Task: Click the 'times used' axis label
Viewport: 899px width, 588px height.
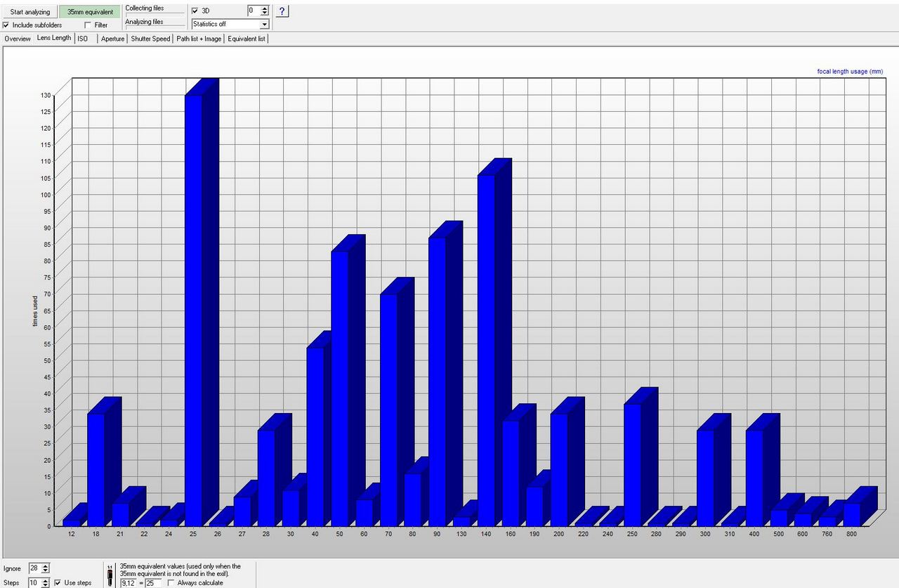Action: tap(35, 310)
